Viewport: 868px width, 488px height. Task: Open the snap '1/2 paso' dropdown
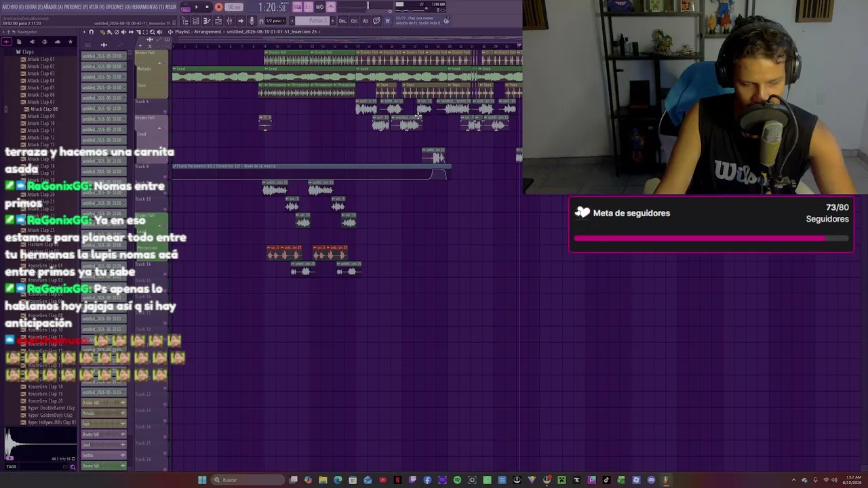click(276, 21)
